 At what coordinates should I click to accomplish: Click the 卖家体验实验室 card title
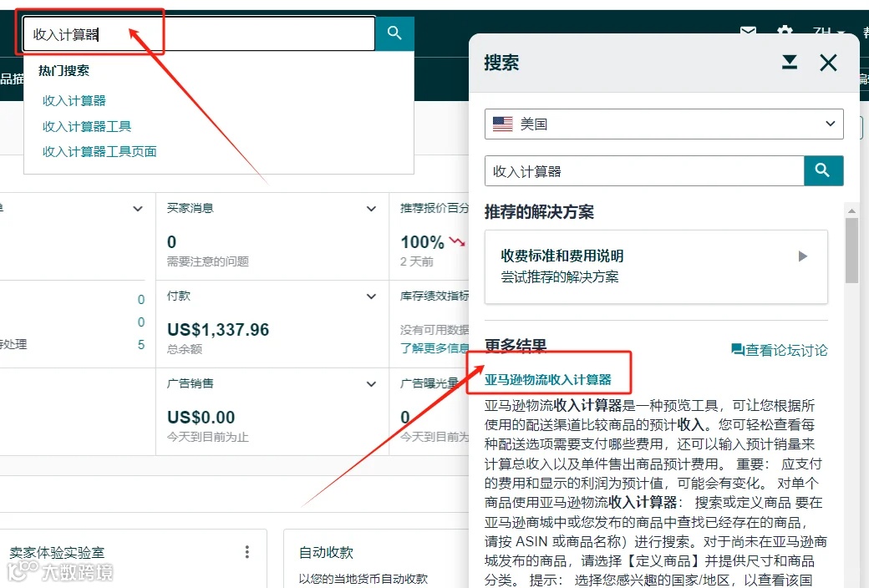[57, 552]
